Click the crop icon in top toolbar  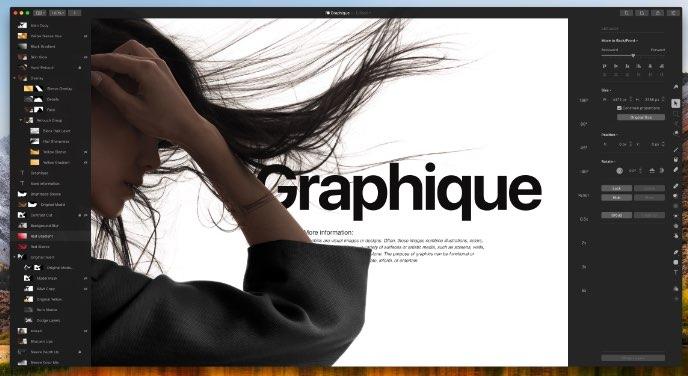(x=626, y=13)
